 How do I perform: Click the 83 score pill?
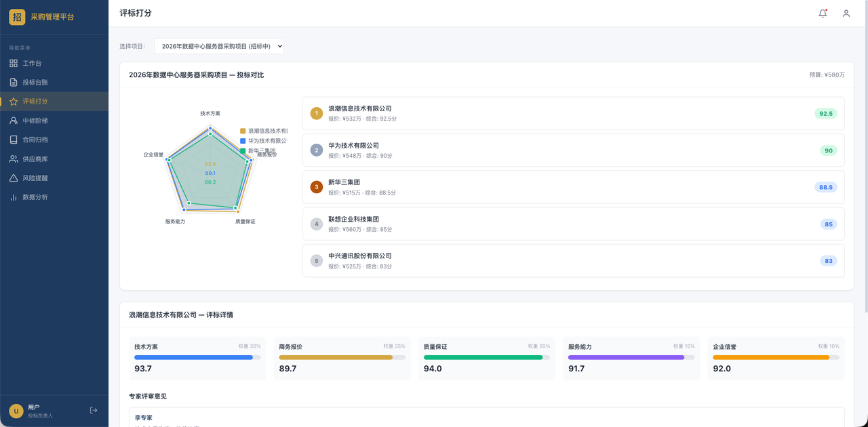point(829,261)
